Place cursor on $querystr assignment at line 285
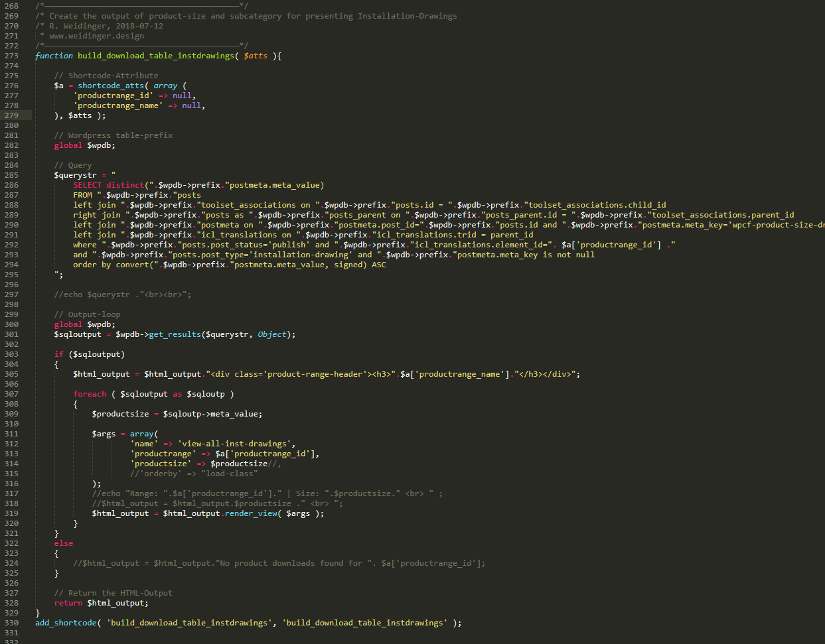825x644 pixels. (x=75, y=175)
